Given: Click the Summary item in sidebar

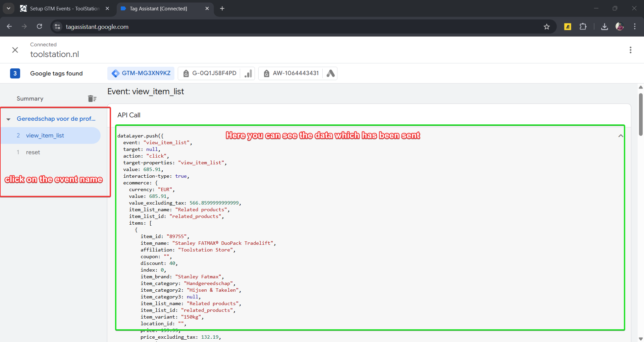Looking at the screenshot, I should click(x=30, y=99).
